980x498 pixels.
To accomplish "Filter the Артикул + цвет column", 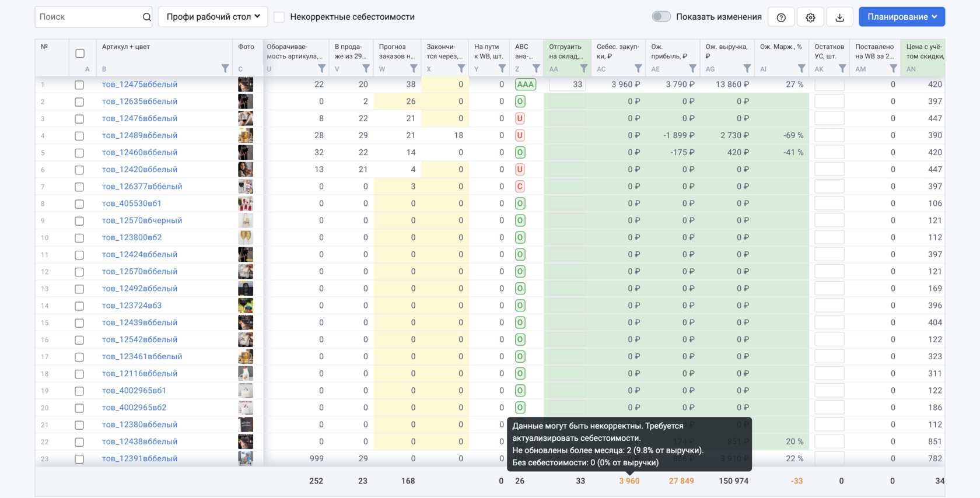I will pyautogui.click(x=225, y=69).
